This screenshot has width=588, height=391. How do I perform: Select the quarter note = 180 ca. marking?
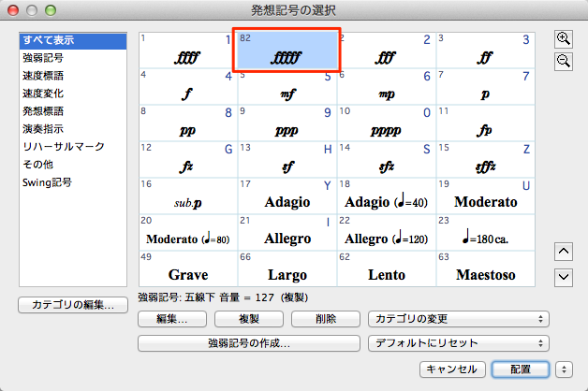click(486, 232)
